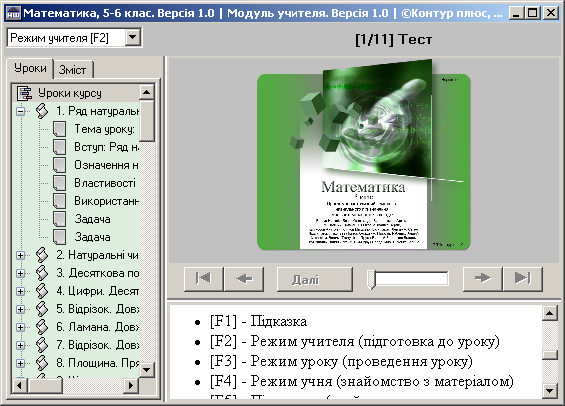This screenshot has width=565, height=406.
Task: Expand lesson 5. Відрізок tree node
Action: [x=21, y=309]
